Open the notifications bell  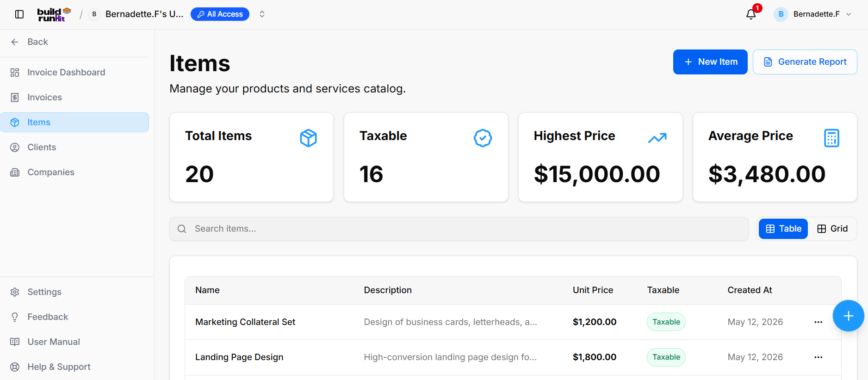coord(751,14)
